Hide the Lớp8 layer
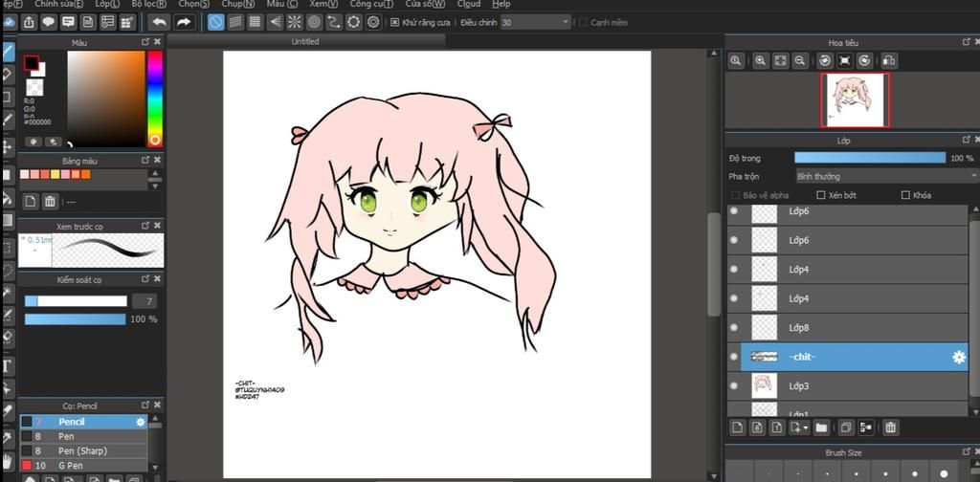 point(734,327)
